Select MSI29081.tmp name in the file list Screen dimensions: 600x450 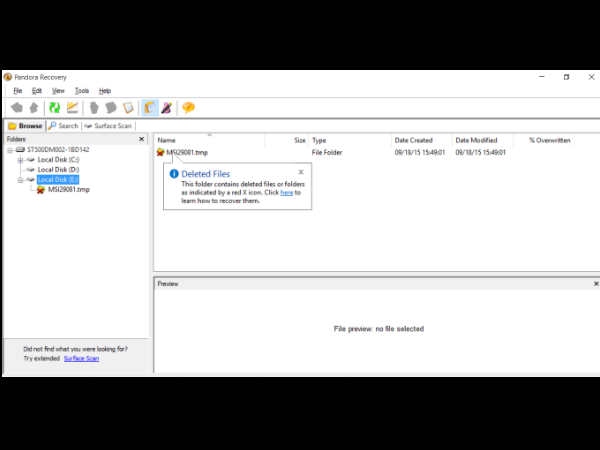pyautogui.click(x=187, y=152)
